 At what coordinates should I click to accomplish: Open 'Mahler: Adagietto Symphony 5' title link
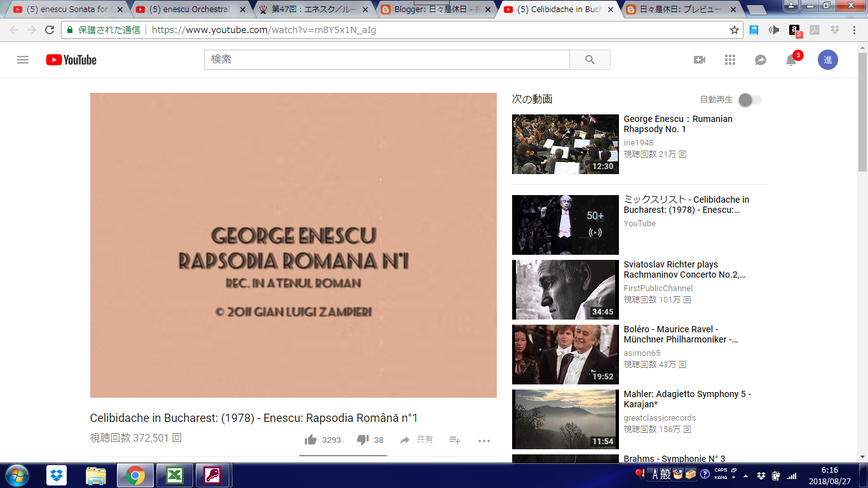click(x=688, y=399)
